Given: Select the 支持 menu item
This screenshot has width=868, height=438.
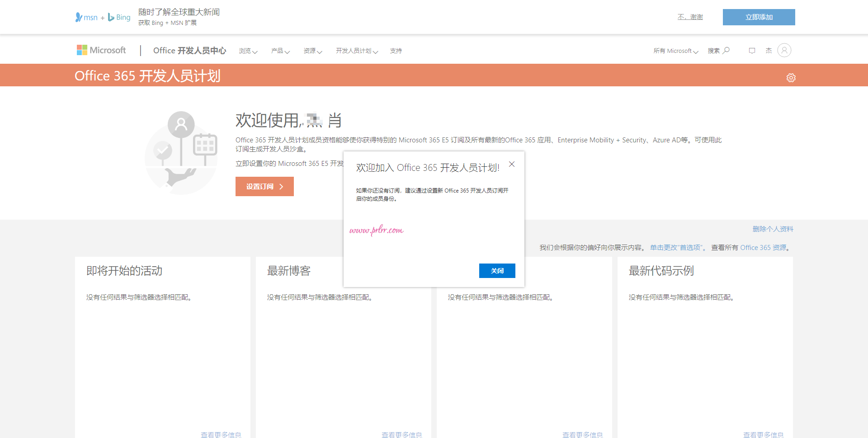Looking at the screenshot, I should (396, 51).
